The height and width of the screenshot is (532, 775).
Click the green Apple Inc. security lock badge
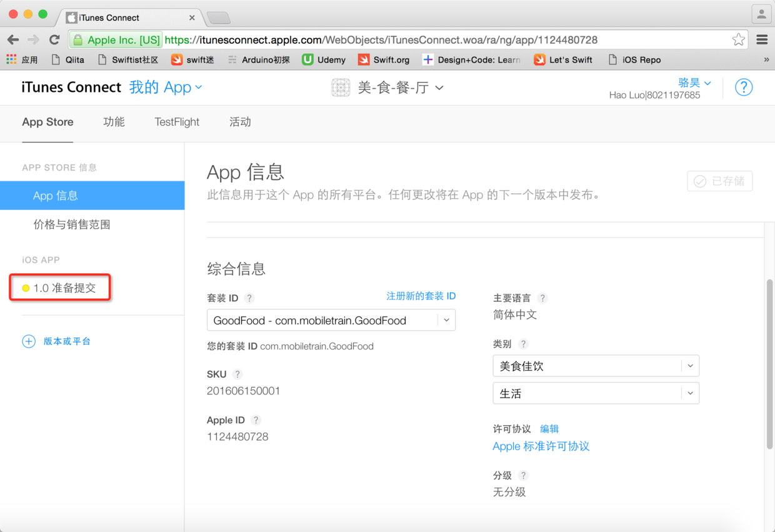click(x=116, y=40)
